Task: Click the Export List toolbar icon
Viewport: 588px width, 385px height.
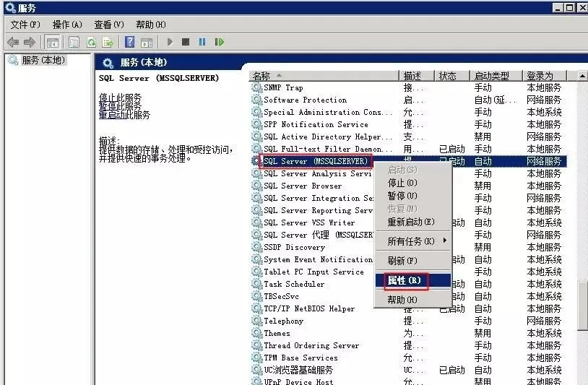Action: [x=108, y=42]
